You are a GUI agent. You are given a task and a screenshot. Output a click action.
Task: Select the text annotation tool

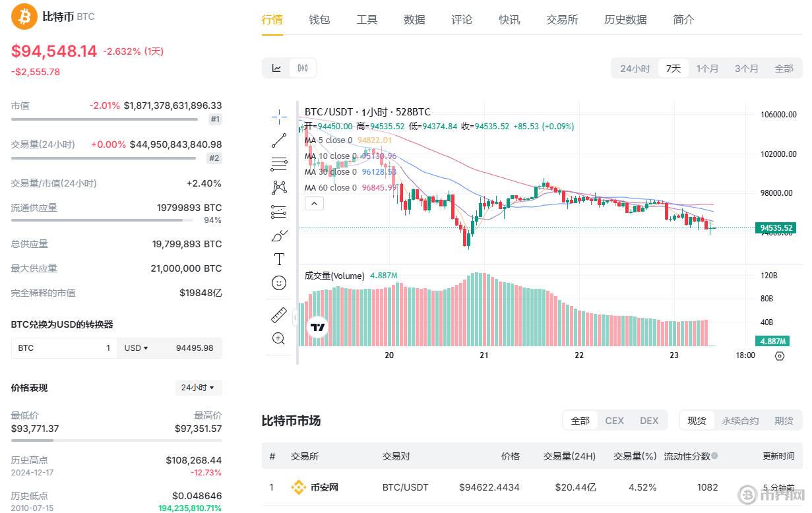279,259
